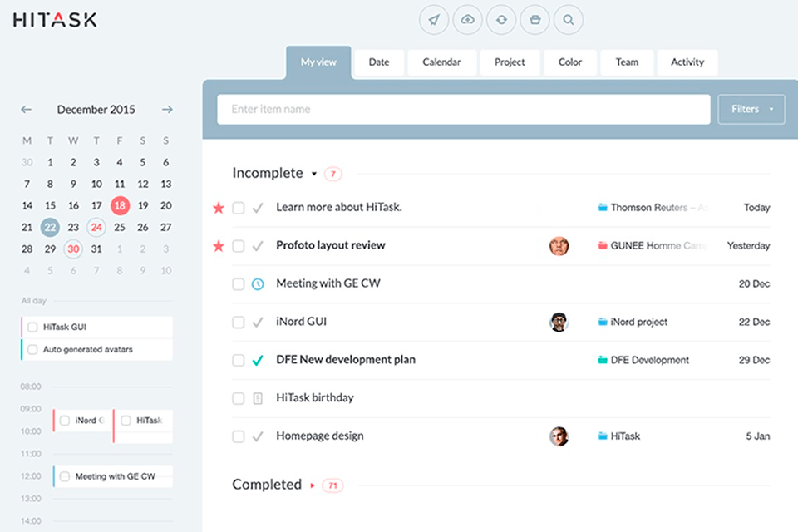Viewport: 798px width, 532px height.
Task: Switch to My view tab
Action: pyautogui.click(x=318, y=62)
